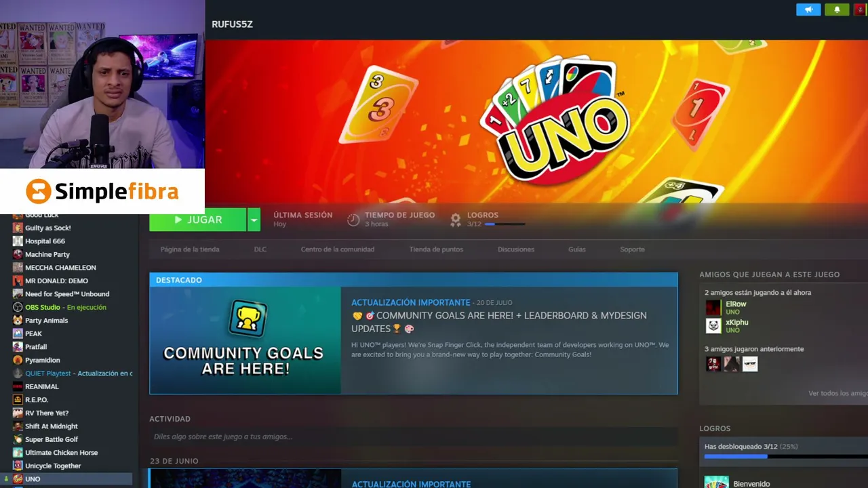Viewport: 868px width, 488px height.
Task: Click xKiphu's panda avatar
Action: [713, 326]
